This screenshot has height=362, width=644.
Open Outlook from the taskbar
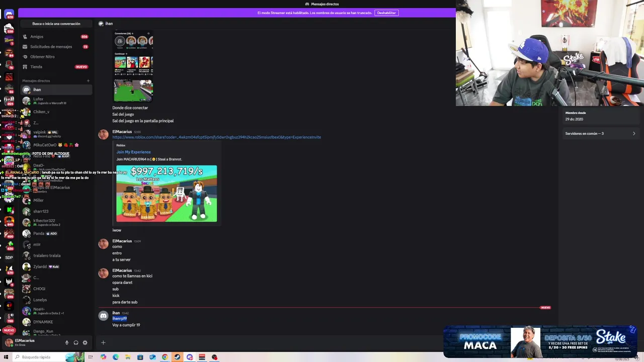pos(152,357)
